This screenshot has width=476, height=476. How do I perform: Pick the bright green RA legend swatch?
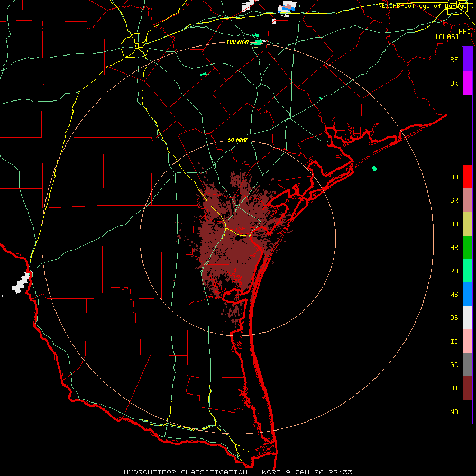point(467,271)
